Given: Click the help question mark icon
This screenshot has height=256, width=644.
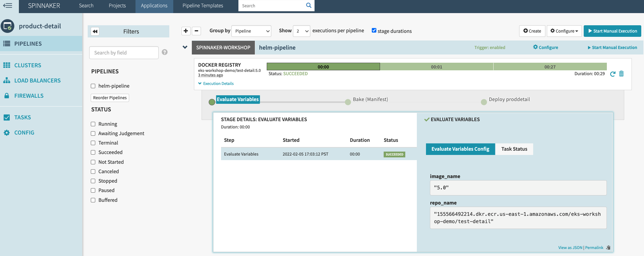Looking at the screenshot, I should pyautogui.click(x=165, y=52).
